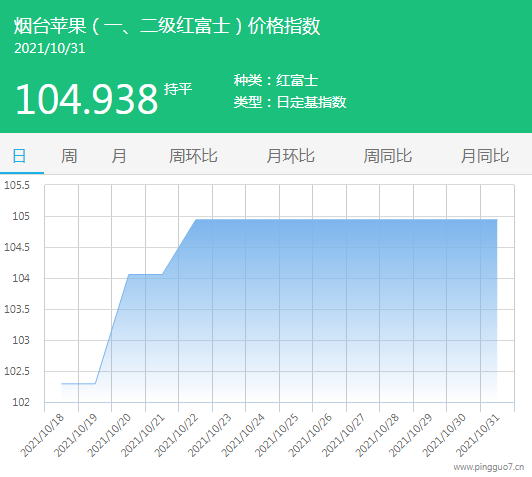Click the 烟台苹果价格指数 title
The width and height of the screenshot is (532, 477).
pyautogui.click(x=167, y=26)
